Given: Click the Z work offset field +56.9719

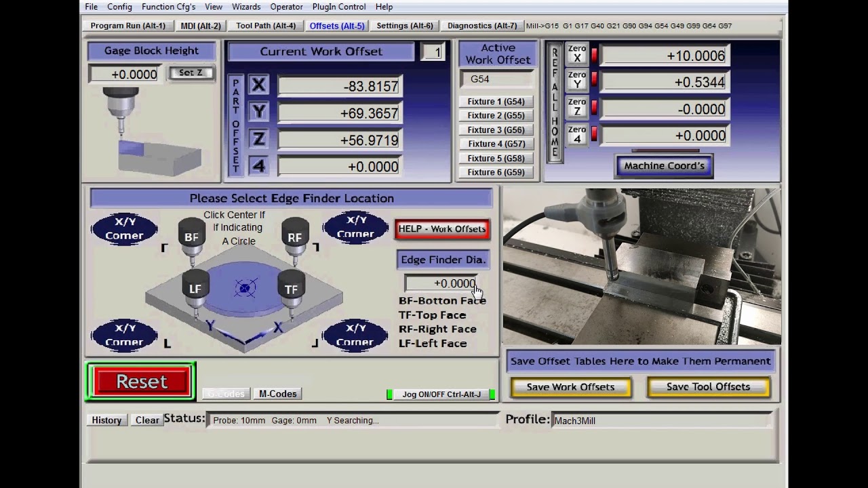Looking at the screenshot, I should (340, 140).
